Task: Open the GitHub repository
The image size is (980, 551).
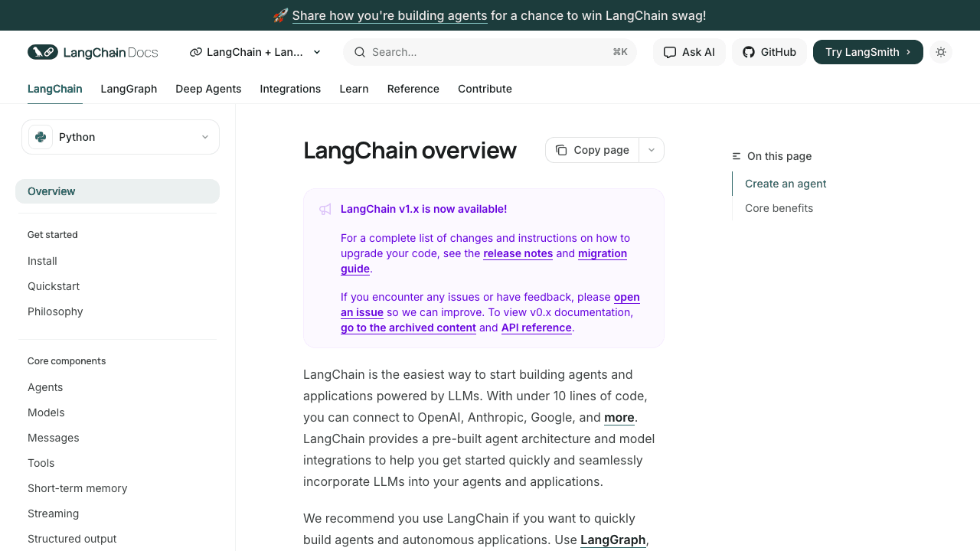Action: [769, 52]
